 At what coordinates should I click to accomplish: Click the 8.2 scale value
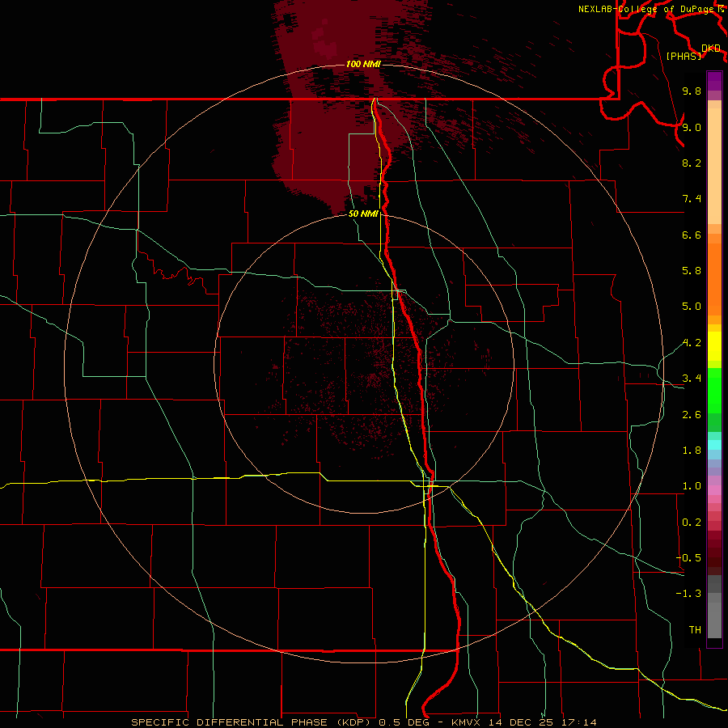(x=692, y=163)
